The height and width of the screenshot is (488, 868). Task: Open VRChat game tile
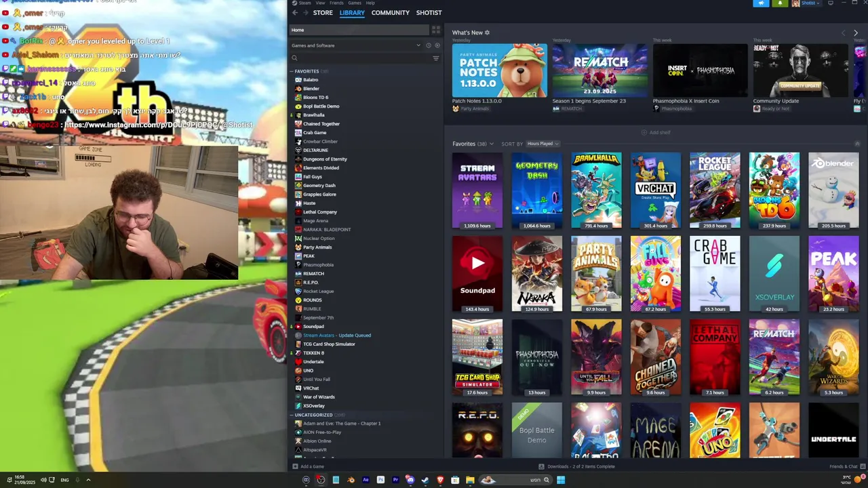click(656, 190)
